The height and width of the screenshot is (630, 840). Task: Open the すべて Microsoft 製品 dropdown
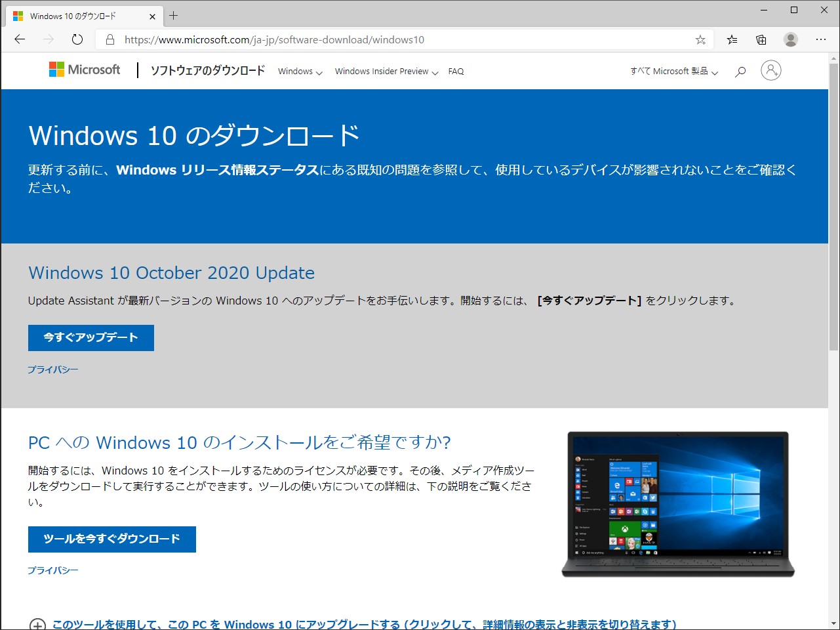click(672, 71)
